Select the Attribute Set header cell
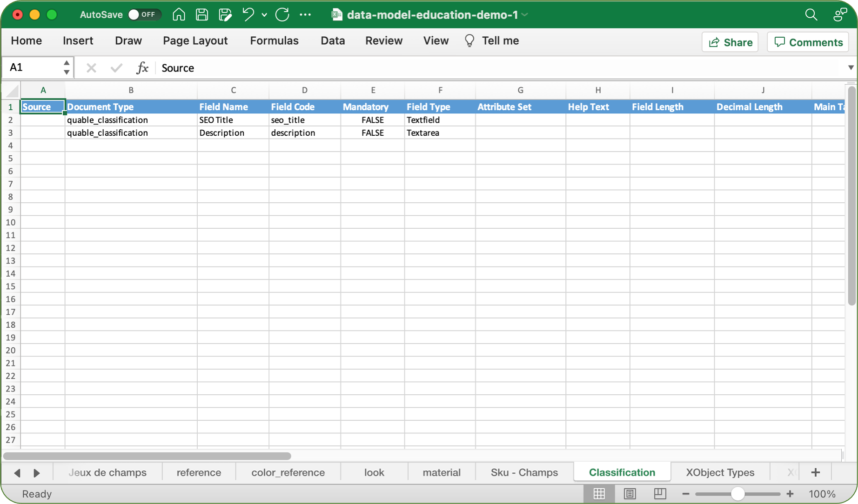Screen dimensions: 858x504 (520, 107)
